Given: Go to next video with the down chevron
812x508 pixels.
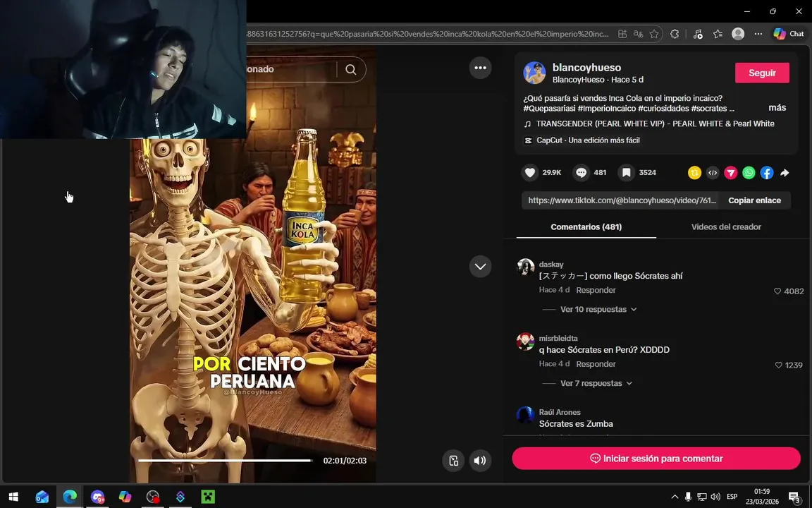Looking at the screenshot, I should pyautogui.click(x=480, y=267).
